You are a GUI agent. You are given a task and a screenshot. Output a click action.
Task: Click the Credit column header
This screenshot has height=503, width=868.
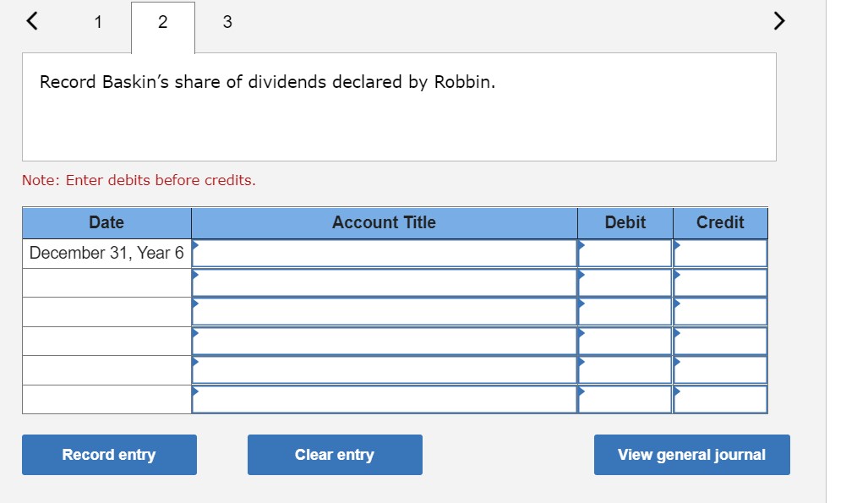pos(720,222)
